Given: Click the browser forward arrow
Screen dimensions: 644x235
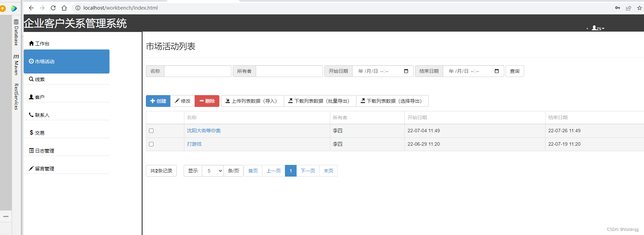Looking at the screenshot, I should click(42, 8).
